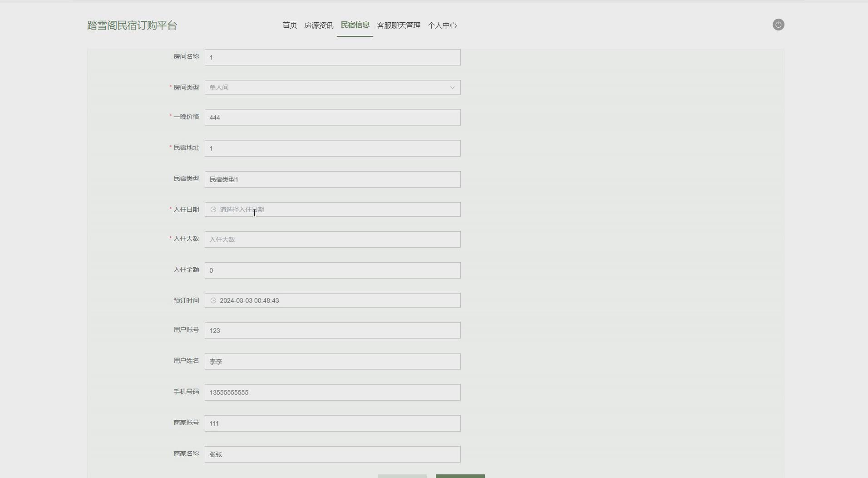Image resolution: width=868 pixels, height=478 pixels.
Task: Click the 商家名称 label text
Action: point(186,453)
